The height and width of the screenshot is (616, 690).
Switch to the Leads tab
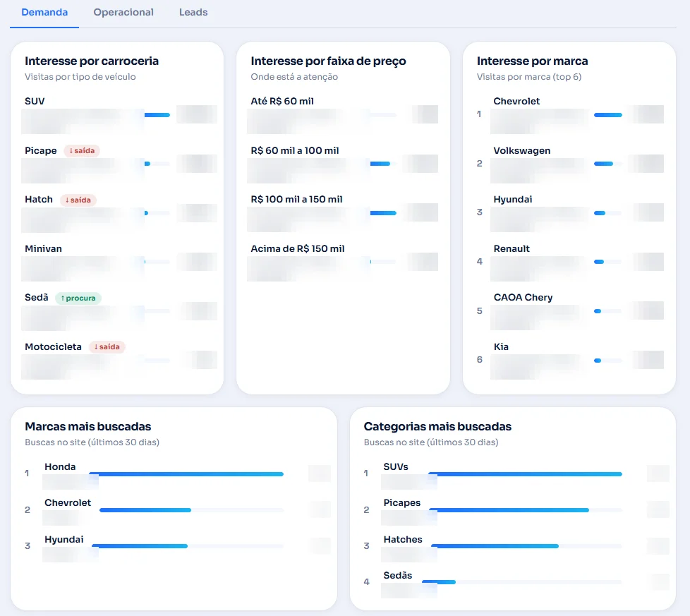click(193, 12)
